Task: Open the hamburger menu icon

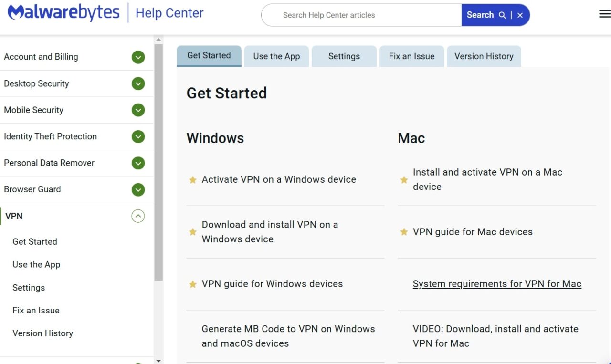Action: (604, 14)
